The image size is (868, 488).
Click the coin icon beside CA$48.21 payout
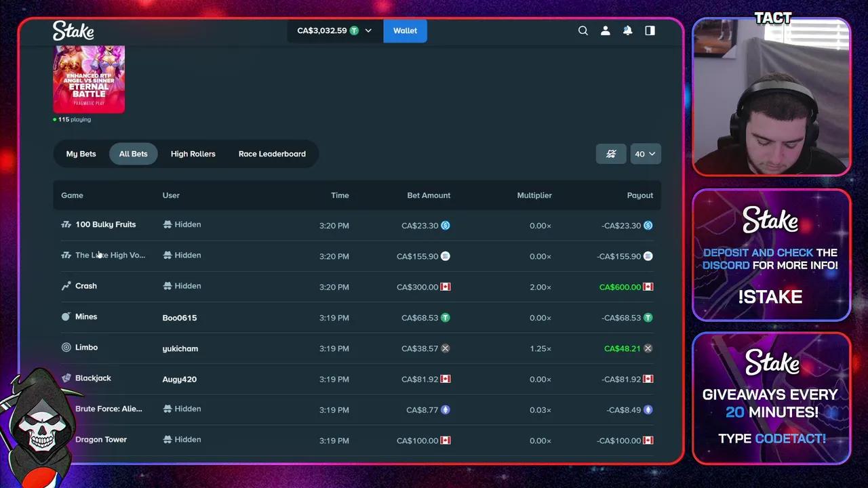pyautogui.click(x=648, y=348)
